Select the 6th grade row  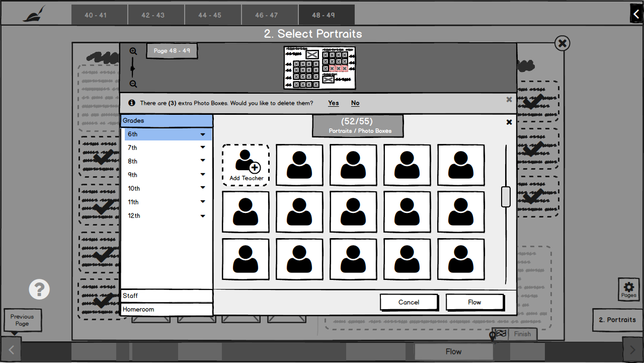pyautogui.click(x=168, y=134)
